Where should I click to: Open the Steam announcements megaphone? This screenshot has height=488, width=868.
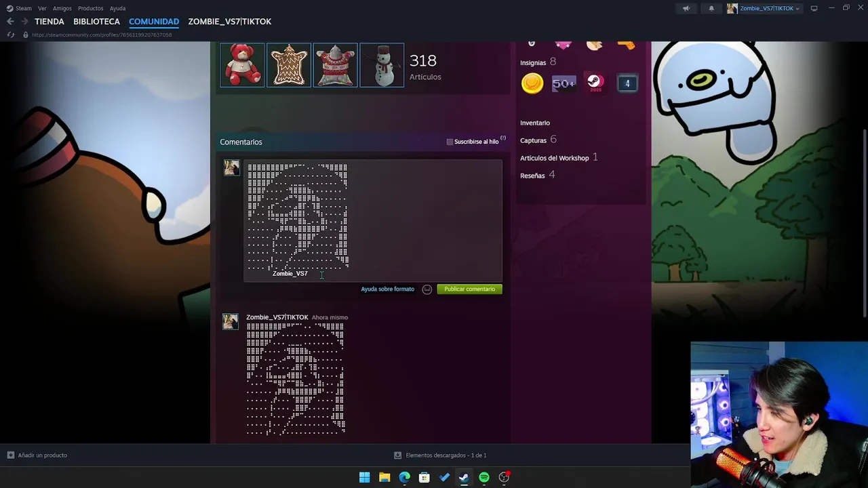[686, 8]
